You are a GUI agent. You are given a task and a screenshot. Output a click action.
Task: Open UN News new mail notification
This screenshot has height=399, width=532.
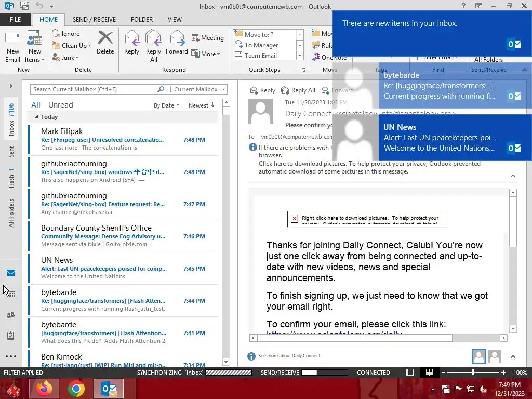[432, 137]
